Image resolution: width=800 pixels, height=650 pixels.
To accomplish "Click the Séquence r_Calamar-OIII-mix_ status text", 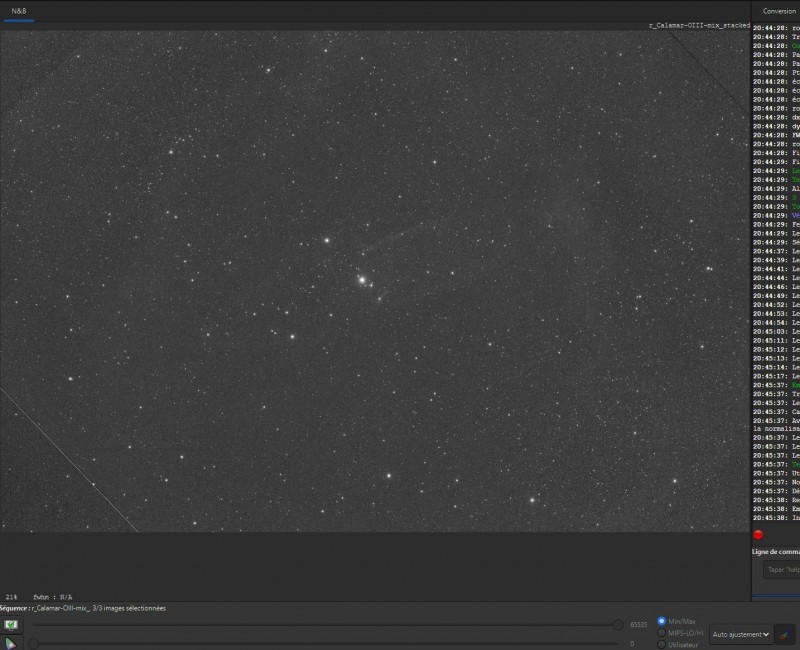I will pos(83,608).
